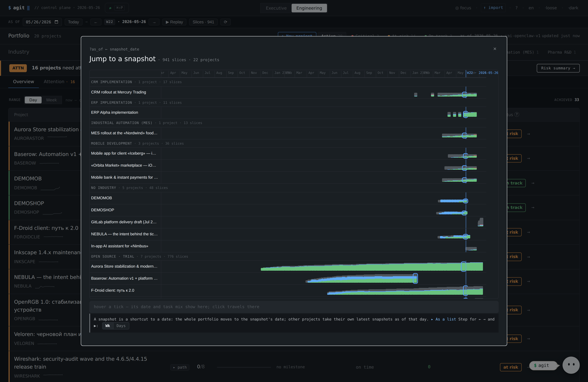Select Wk step in snapshot dialog
The width and height of the screenshot is (588, 382).
[108, 326]
